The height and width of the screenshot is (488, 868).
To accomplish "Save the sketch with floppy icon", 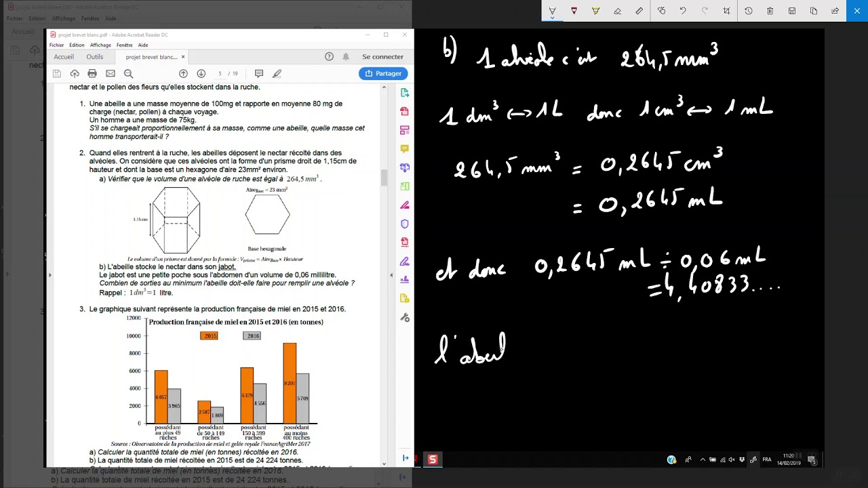I will pos(792,11).
